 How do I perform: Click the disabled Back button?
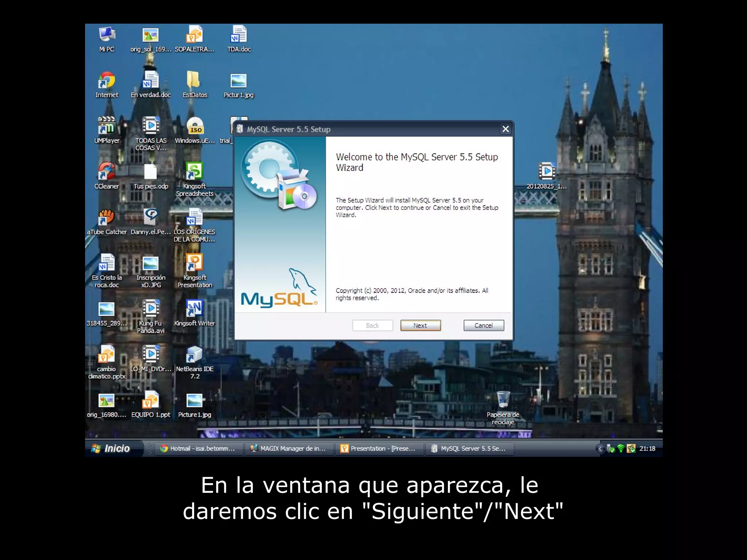click(x=372, y=325)
